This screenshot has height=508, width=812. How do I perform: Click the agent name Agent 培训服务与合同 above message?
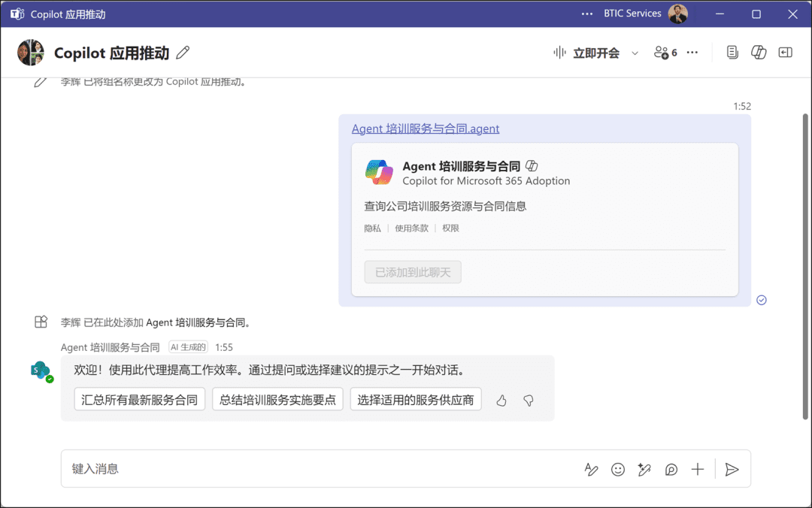tap(111, 347)
